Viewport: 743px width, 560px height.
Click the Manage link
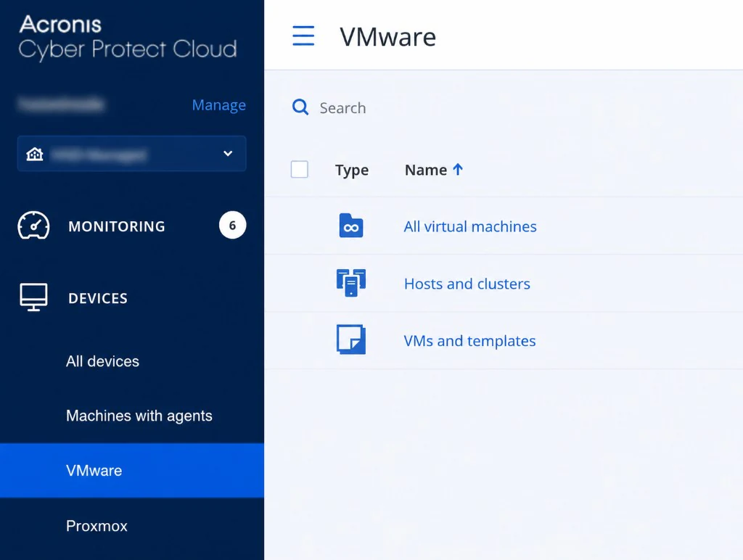tap(219, 104)
